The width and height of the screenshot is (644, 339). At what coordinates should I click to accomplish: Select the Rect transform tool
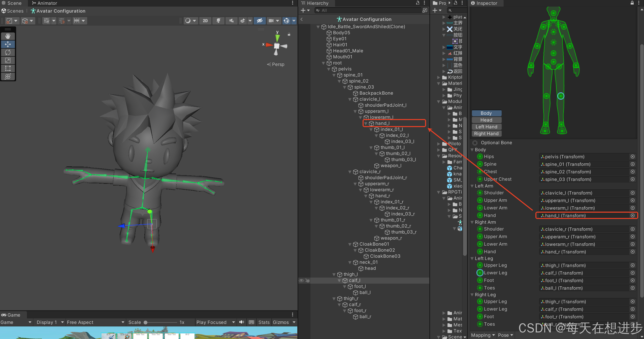tap(8, 68)
